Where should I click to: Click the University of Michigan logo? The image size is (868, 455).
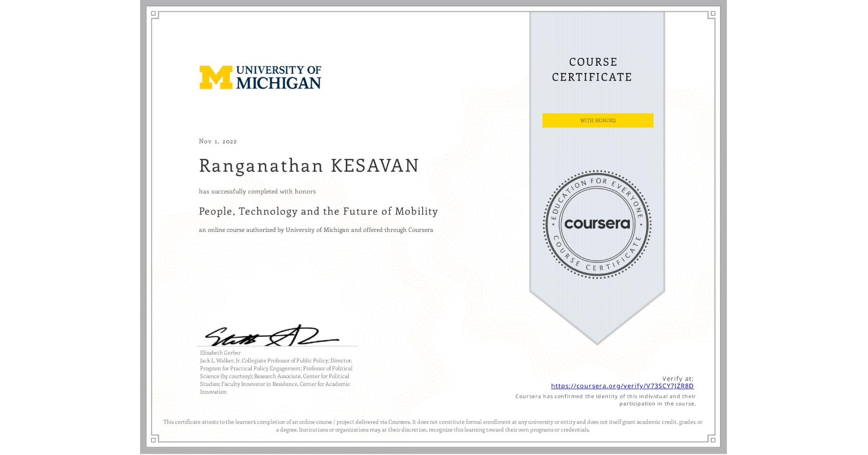pyautogui.click(x=260, y=77)
